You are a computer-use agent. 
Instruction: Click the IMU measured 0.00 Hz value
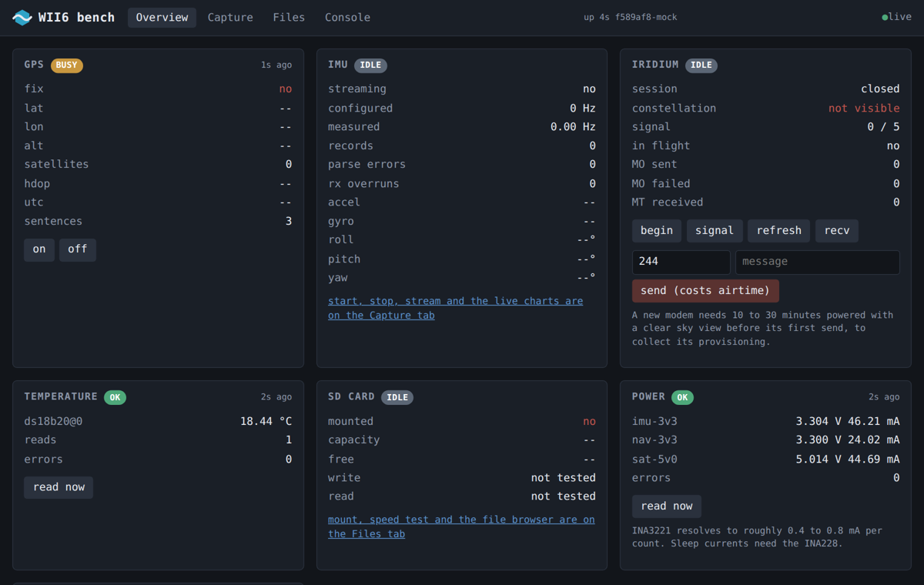point(573,127)
